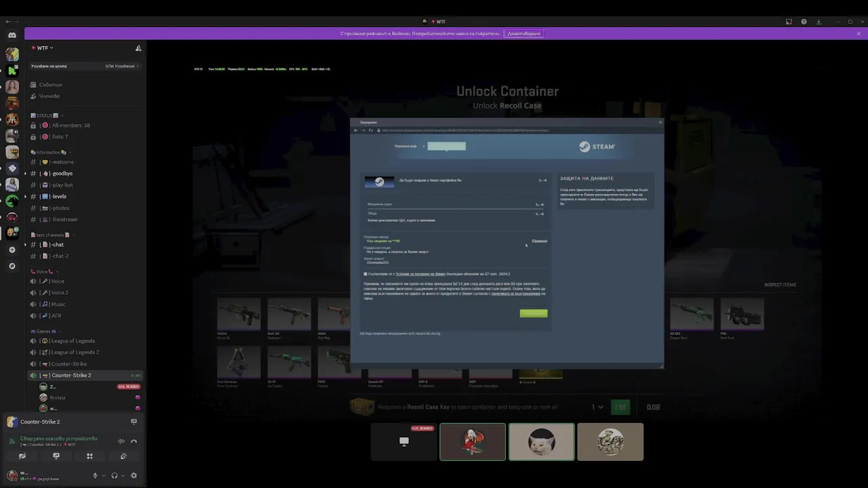This screenshot has height=488, width=868.
Task: Join the AFK voice channel
Action: click(x=85, y=316)
